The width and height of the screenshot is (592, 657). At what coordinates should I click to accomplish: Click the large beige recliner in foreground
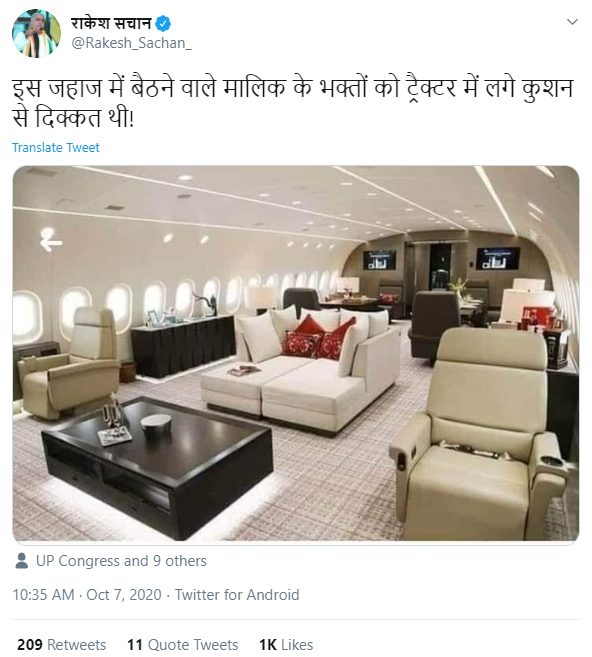tap(478, 434)
